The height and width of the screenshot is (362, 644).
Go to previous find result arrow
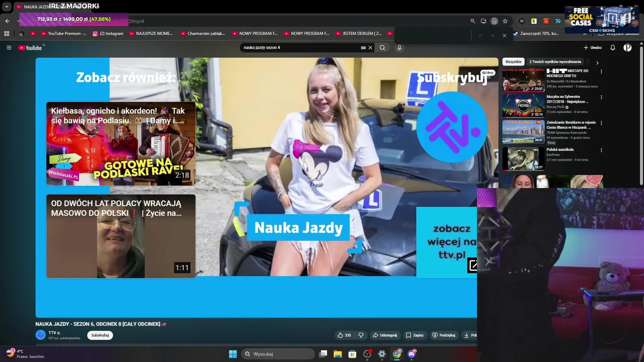click(480, 35)
